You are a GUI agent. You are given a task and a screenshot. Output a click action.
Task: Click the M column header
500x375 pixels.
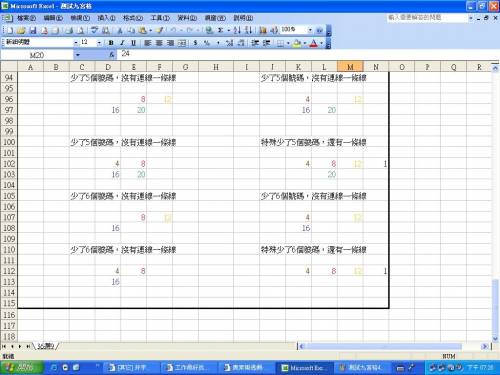[x=350, y=67]
